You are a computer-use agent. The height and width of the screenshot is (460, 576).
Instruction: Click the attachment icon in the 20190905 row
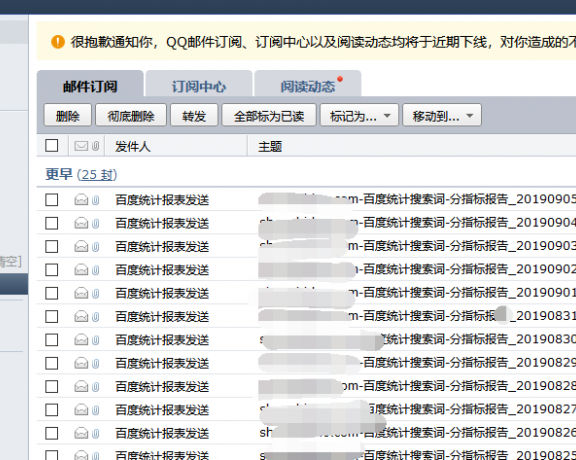pyautogui.click(x=96, y=200)
